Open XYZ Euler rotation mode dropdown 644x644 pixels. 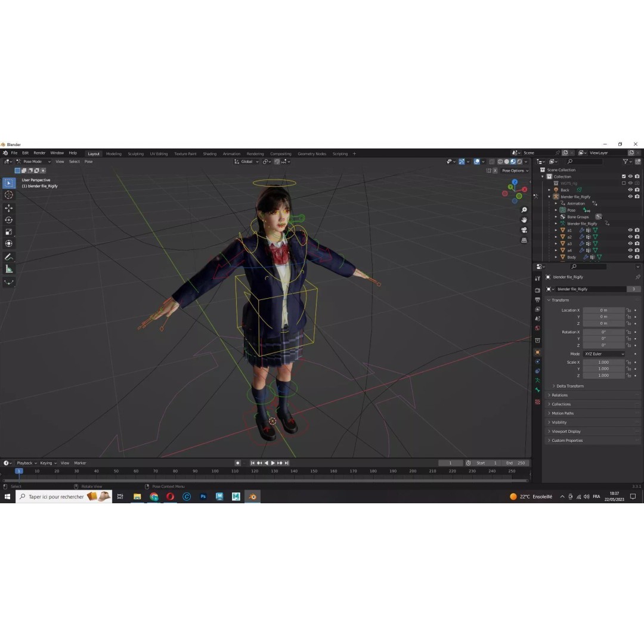pyautogui.click(x=603, y=354)
